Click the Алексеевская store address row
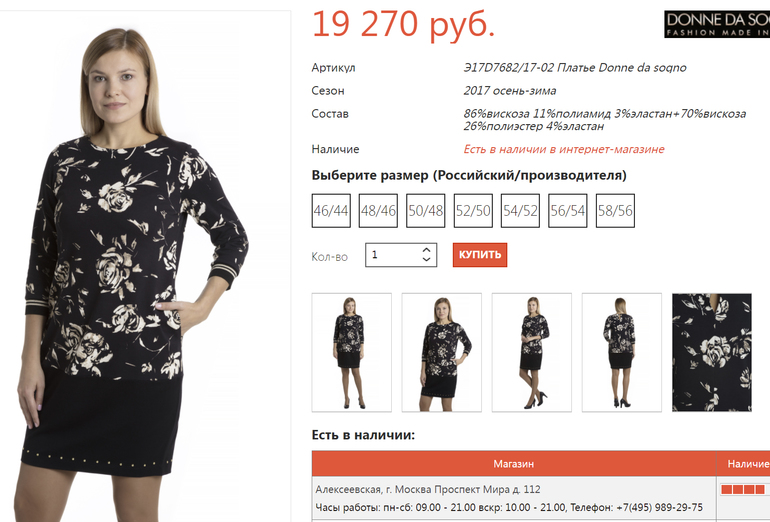The image size is (770, 522). pos(514,498)
